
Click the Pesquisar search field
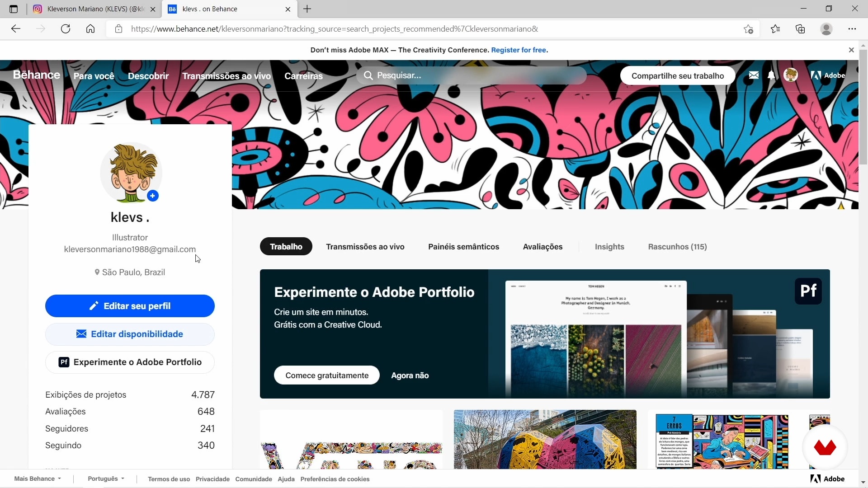(x=472, y=75)
